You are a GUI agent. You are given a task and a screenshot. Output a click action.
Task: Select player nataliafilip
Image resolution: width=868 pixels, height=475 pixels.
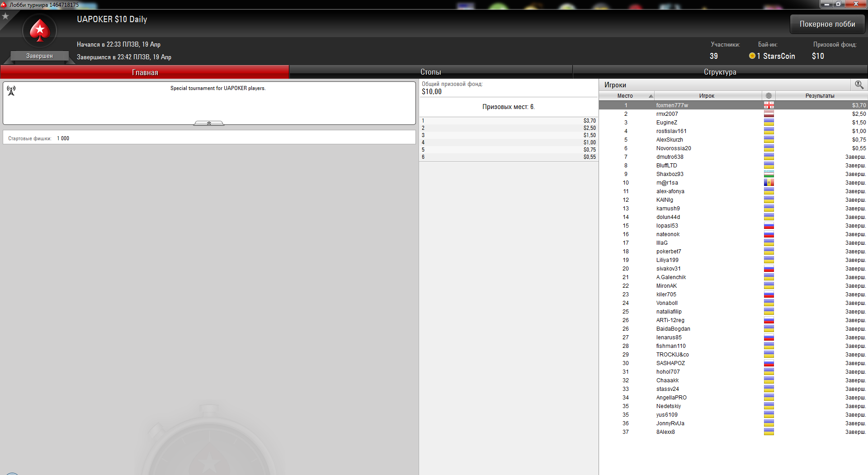point(733,311)
